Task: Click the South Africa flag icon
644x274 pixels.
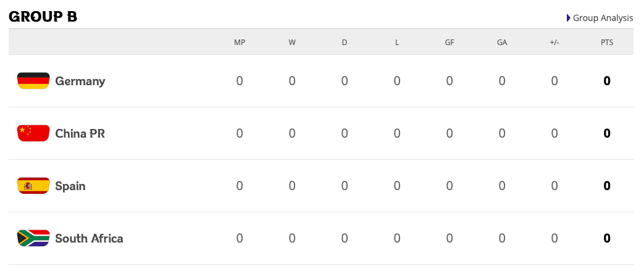Action: point(33,238)
